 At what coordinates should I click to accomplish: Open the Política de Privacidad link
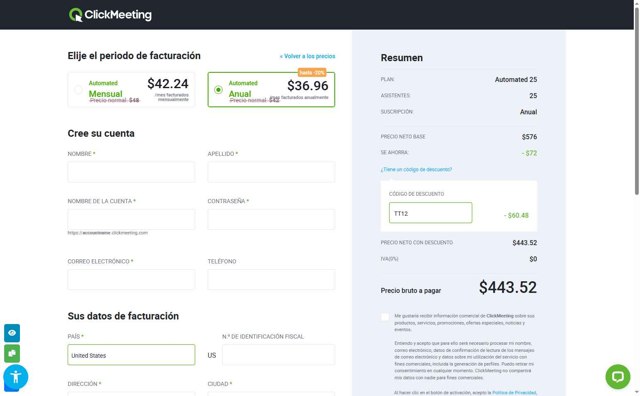point(514,392)
